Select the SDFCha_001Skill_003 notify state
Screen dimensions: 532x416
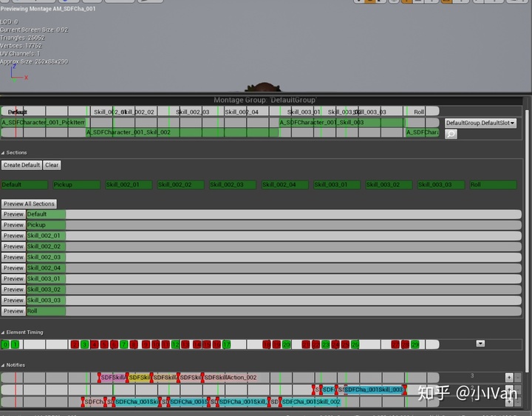tap(373, 389)
